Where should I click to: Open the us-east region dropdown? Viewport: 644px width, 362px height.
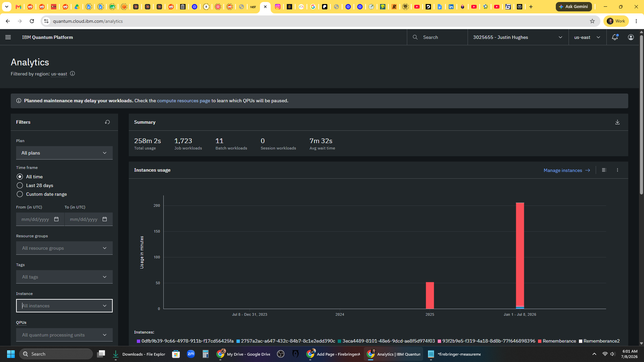click(587, 37)
